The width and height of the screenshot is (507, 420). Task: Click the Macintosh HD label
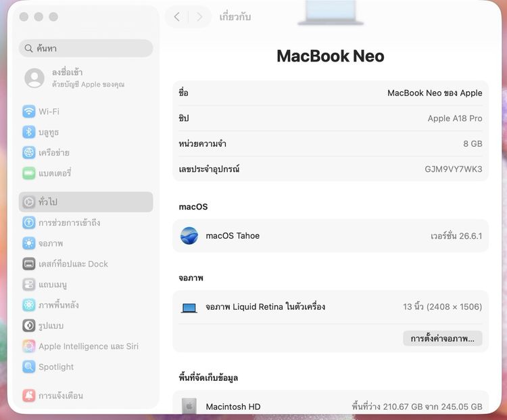(233, 406)
